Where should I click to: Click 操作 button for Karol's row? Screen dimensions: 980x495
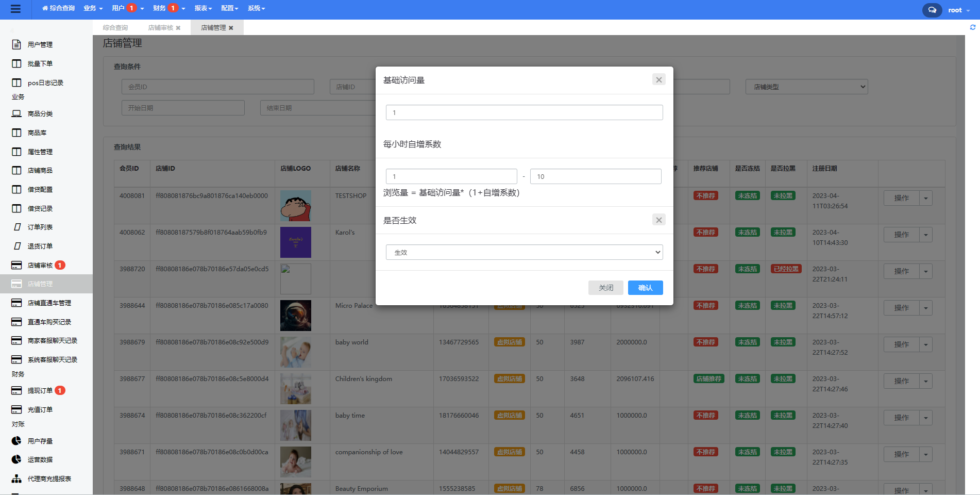click(x=902, y=235)
